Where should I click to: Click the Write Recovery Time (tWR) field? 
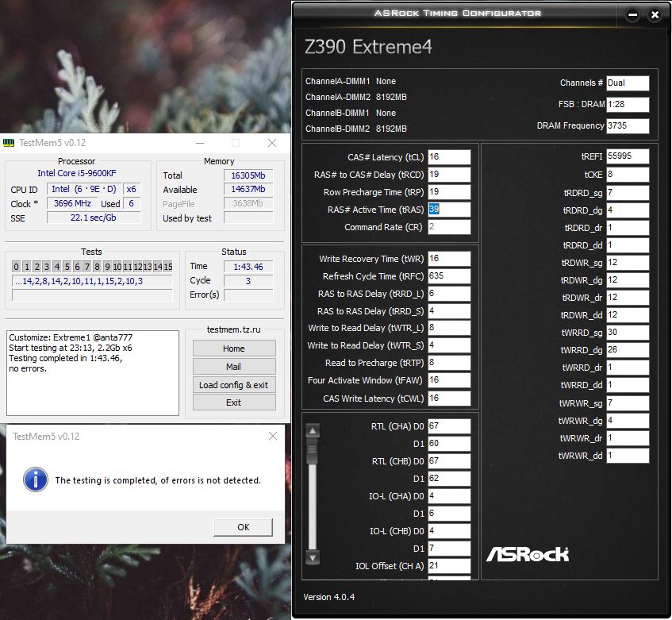449,259
